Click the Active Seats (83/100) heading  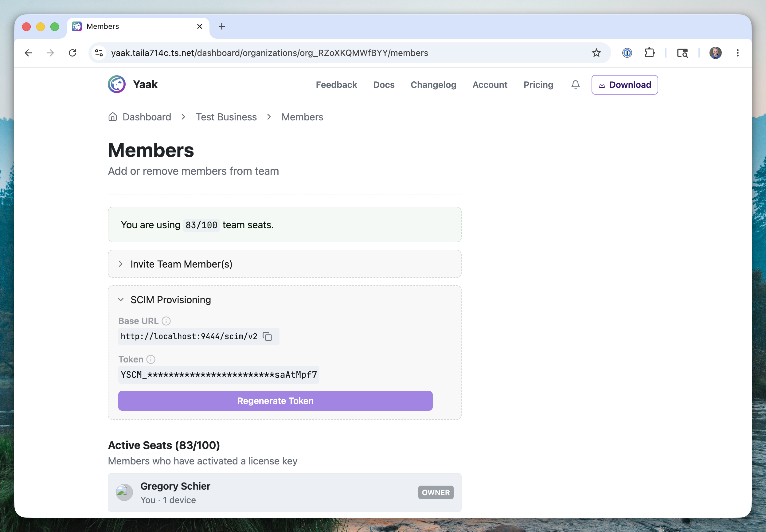click(164, 445)
